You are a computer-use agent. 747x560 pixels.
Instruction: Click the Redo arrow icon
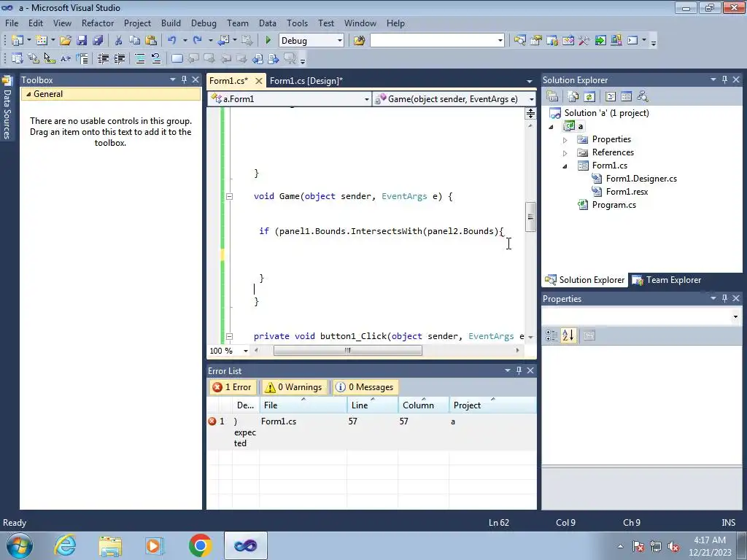click(x=197, y=41)
